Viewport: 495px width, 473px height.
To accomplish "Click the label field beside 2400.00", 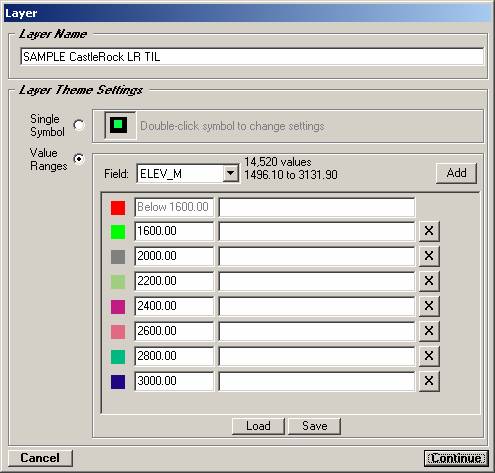I will click(317, 306).
